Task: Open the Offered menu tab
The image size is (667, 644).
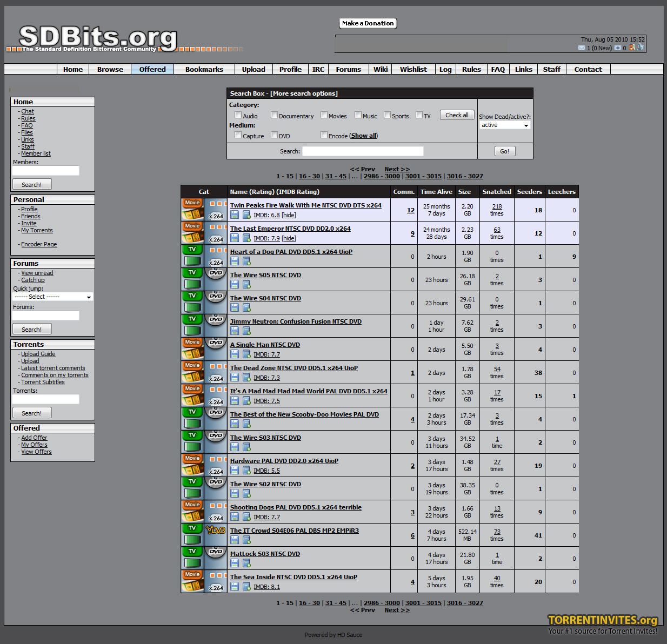Action: click(152, 69)
